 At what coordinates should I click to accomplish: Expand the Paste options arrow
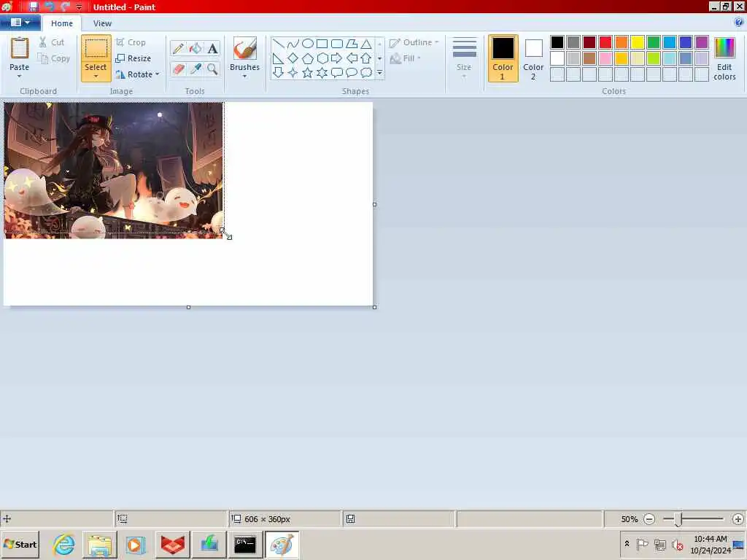pyautogui.click(x=20, y=77)
